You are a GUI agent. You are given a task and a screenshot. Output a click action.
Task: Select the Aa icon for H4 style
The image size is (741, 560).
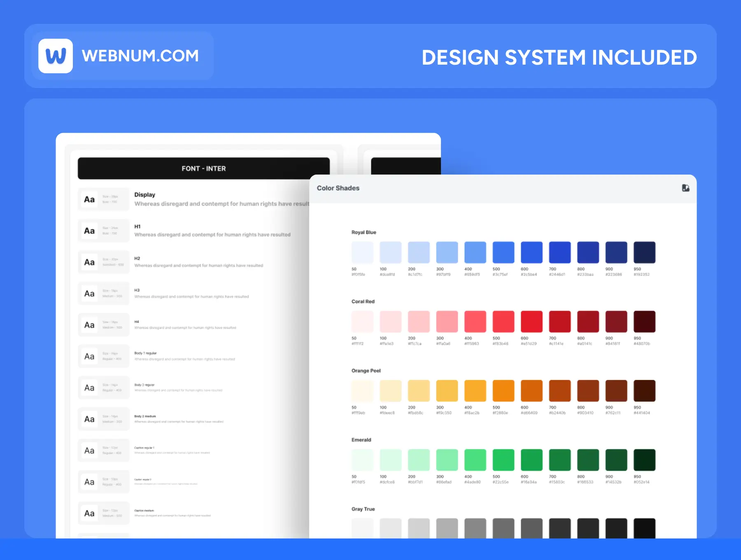pyautogui.click(x=89, y=325)
